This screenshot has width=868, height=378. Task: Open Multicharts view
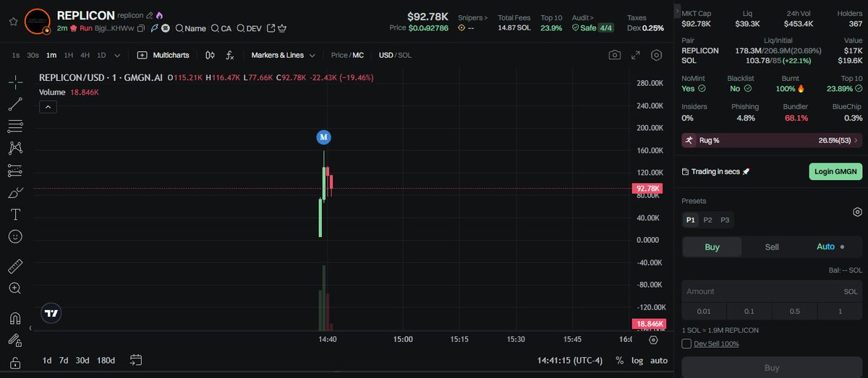tap(163, 55)
